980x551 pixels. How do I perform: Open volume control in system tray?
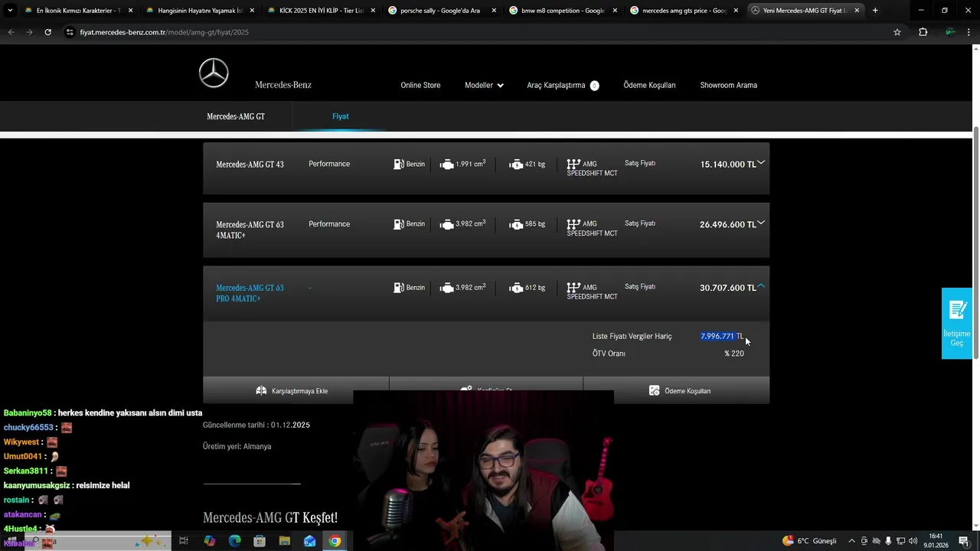913,541
